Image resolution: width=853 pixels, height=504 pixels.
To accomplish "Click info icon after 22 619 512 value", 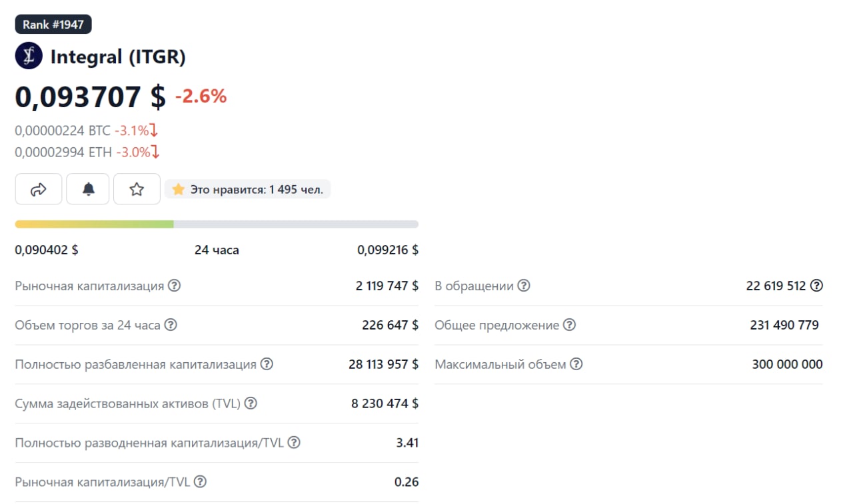I will [816, 286].
